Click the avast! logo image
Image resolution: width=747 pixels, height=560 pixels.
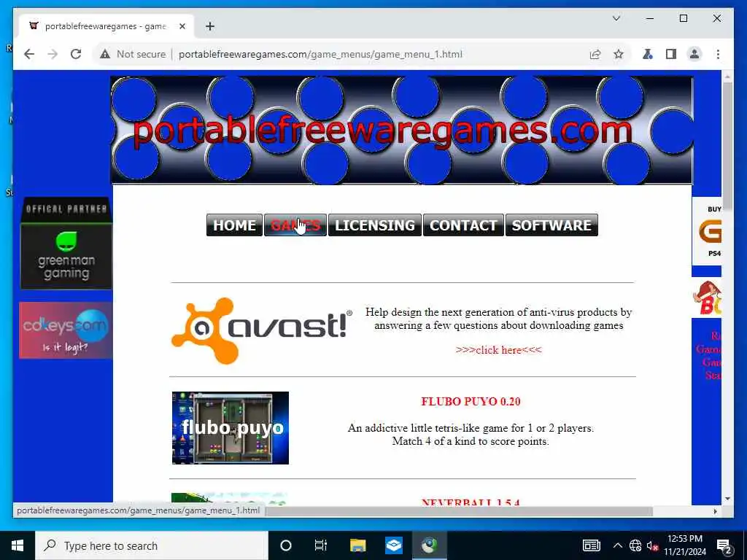click(262, 330)
